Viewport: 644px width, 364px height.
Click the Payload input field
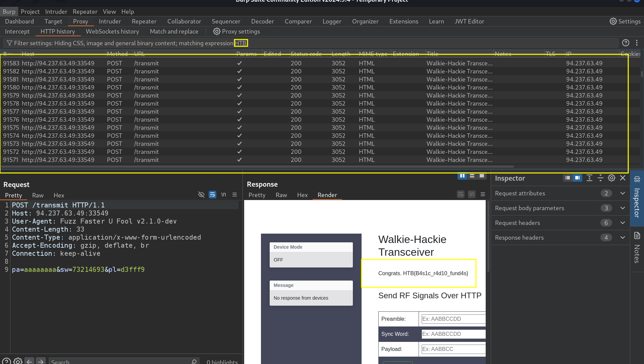(x=453, y=349)
